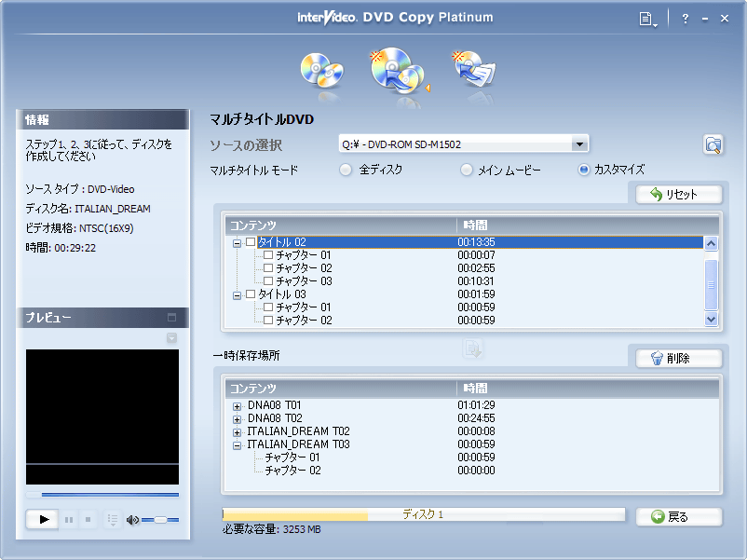
Task: Select メイン ムービー radio button
Action: pos(467,170)
